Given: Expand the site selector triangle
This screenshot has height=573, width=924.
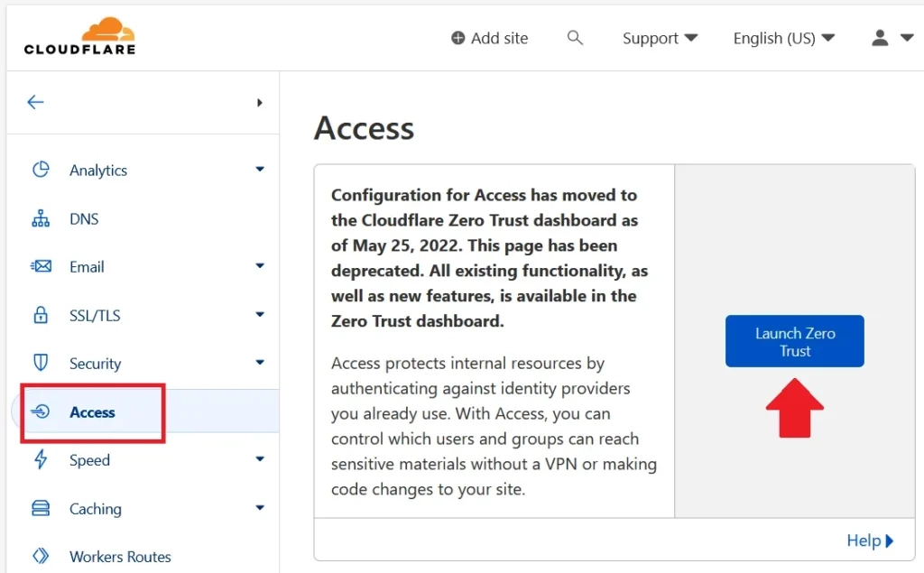Looking at the screenshot, I should coord(259,103).
